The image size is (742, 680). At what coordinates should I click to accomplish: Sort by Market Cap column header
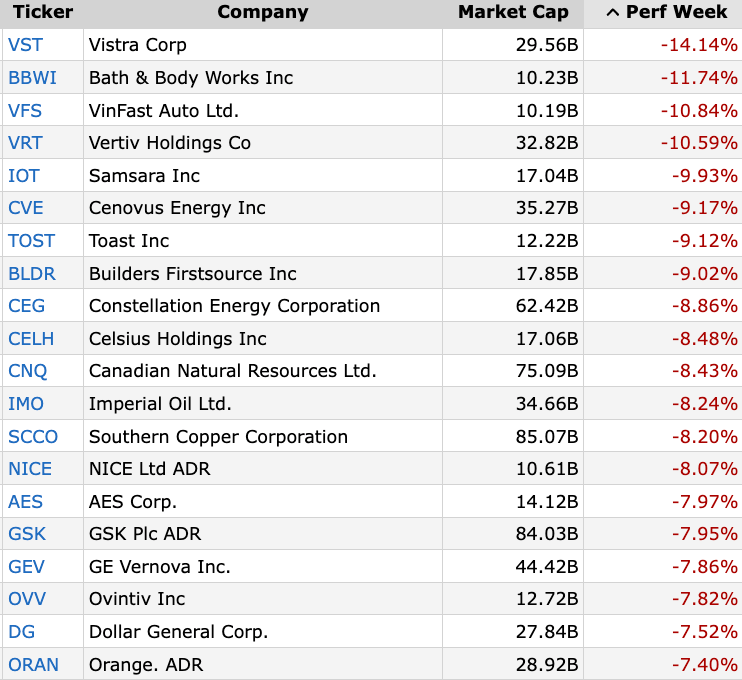[x=513, y=13]
